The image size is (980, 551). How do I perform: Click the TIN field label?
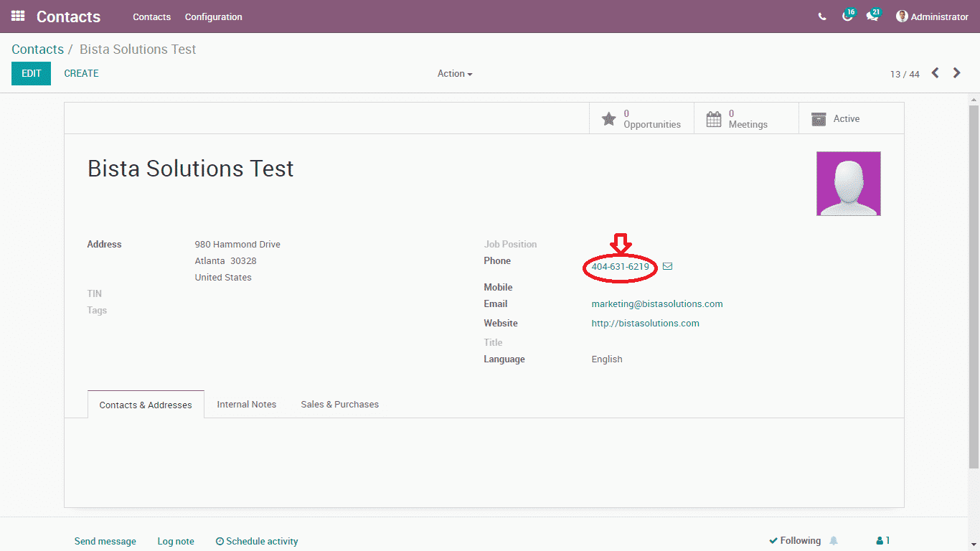pos(95,294)
